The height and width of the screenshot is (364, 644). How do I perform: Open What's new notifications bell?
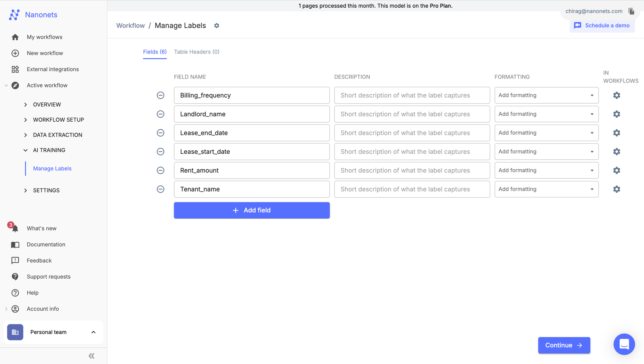click(x=15, y=229)
